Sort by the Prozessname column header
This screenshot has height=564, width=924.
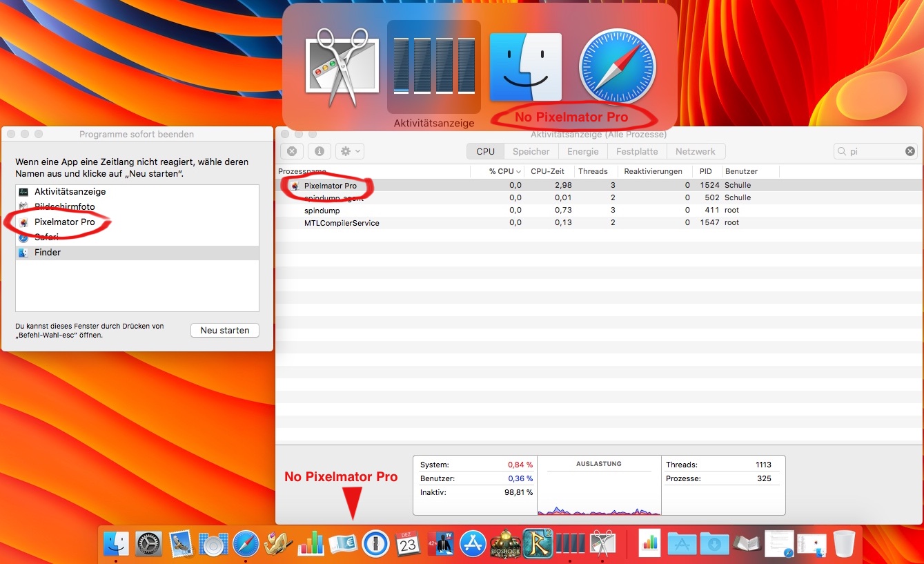coord(373,171)
